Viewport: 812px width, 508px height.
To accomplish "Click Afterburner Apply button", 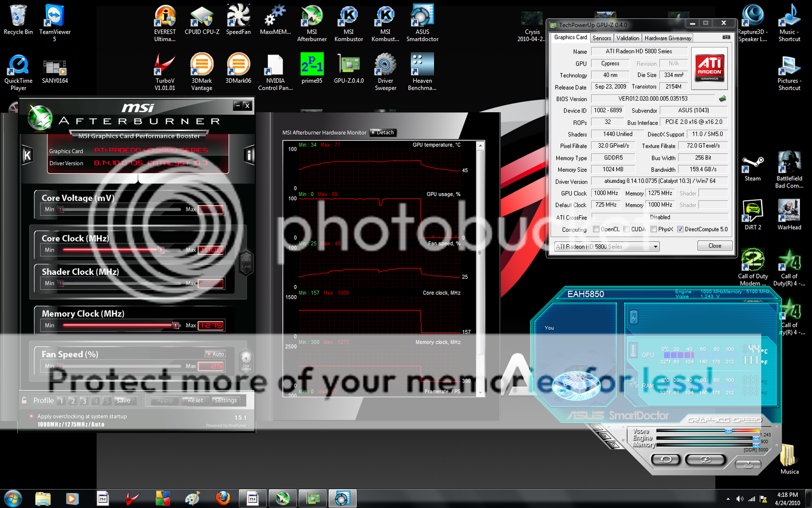I will [164, 400].
